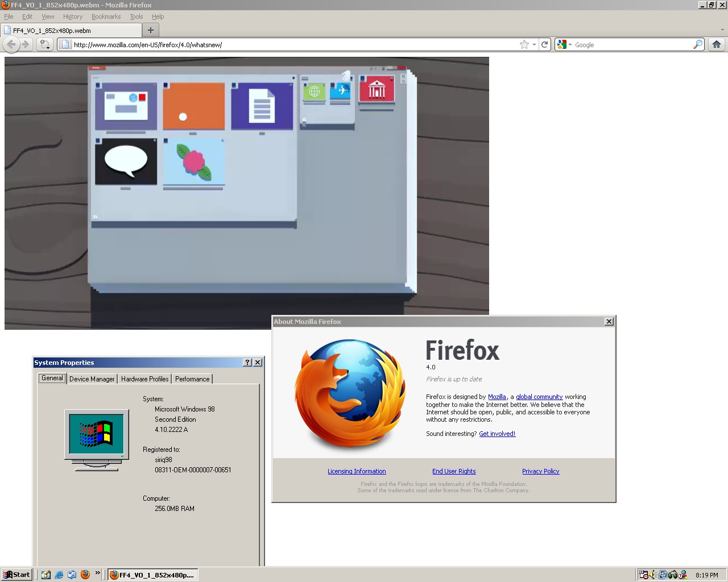Click the Get involved! link
Viewport: 728px width, 582px height.
point(497,434)
